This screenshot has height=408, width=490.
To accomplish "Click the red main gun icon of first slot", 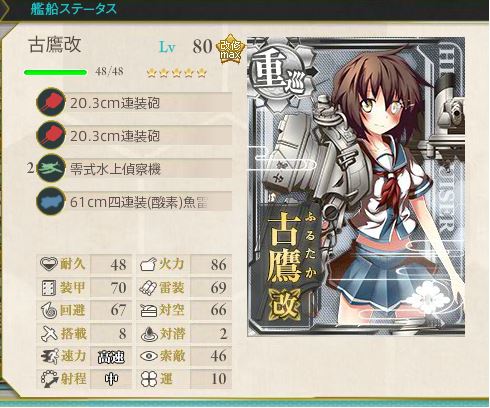I will [x=51, y=102].
